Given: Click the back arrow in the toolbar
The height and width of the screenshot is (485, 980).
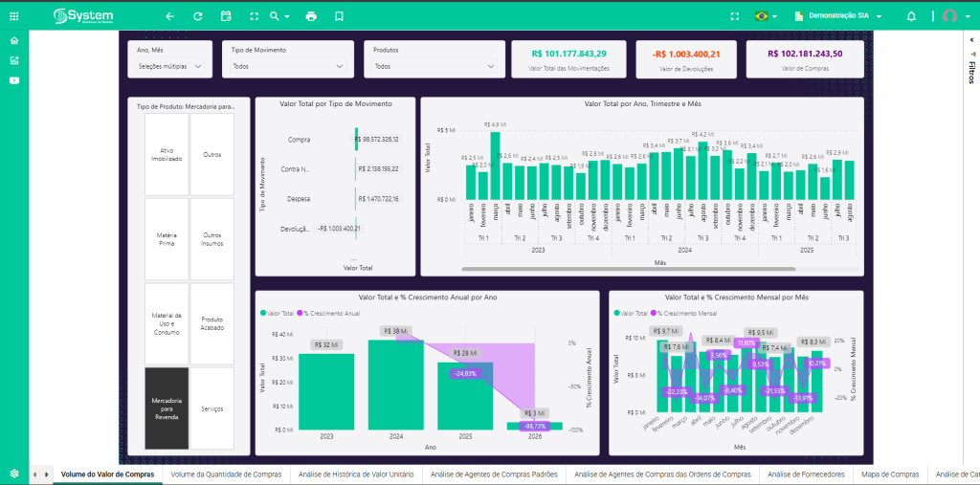Looking at the screenshot, I should pyautogui.click(x=170, y=16).
